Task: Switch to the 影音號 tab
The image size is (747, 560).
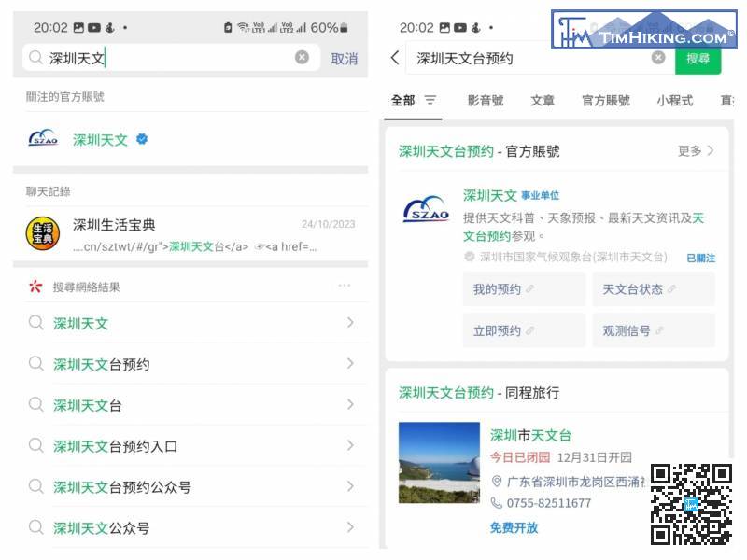Action: point(486,101)
